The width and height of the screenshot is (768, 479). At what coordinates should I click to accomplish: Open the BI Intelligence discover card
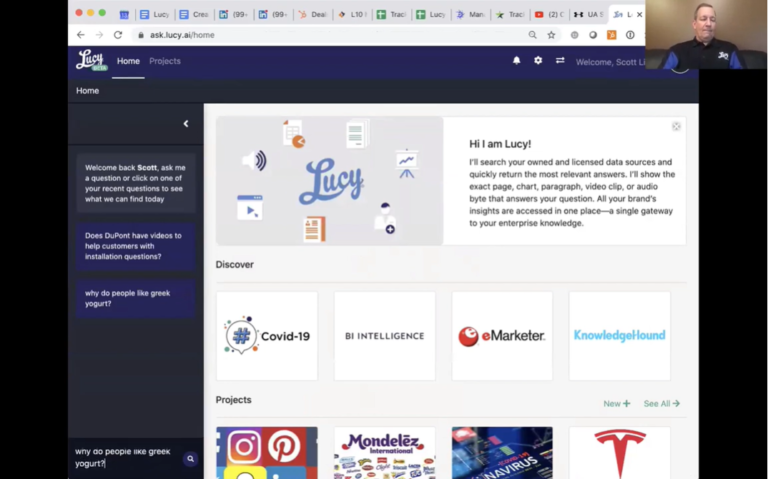pyautogui.click(x=384, y=336)
